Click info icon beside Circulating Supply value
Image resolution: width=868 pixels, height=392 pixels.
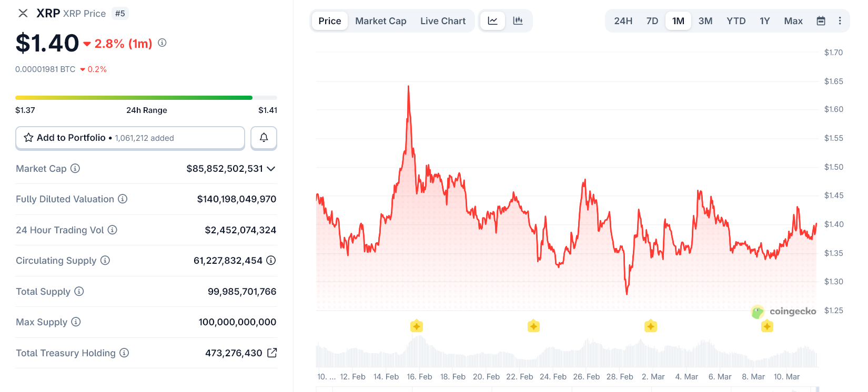[271, 261]
